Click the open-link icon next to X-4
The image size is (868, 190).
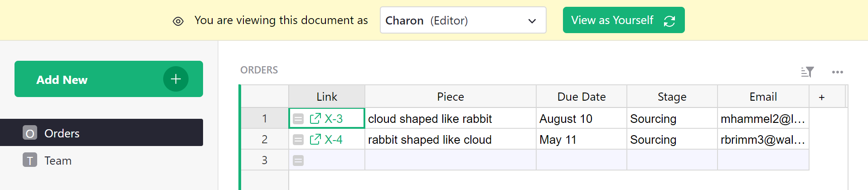[315, 139]
